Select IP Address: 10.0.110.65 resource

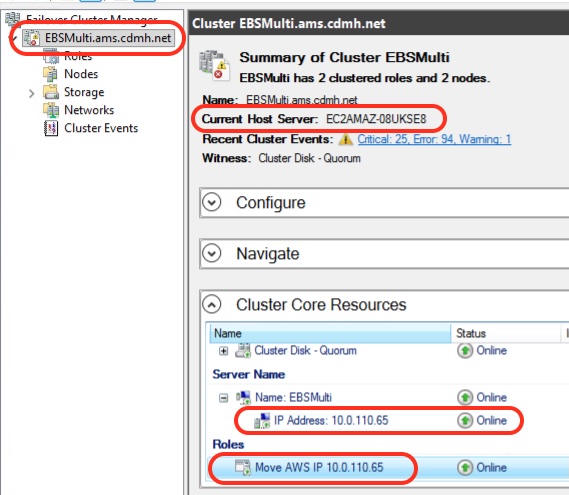pyautogui.click(x=331, y=420)
